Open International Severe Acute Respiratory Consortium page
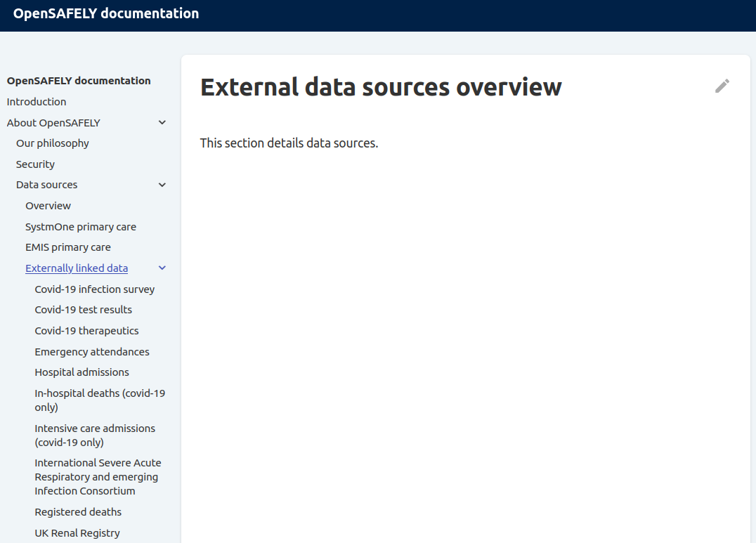 pos(98,477)
